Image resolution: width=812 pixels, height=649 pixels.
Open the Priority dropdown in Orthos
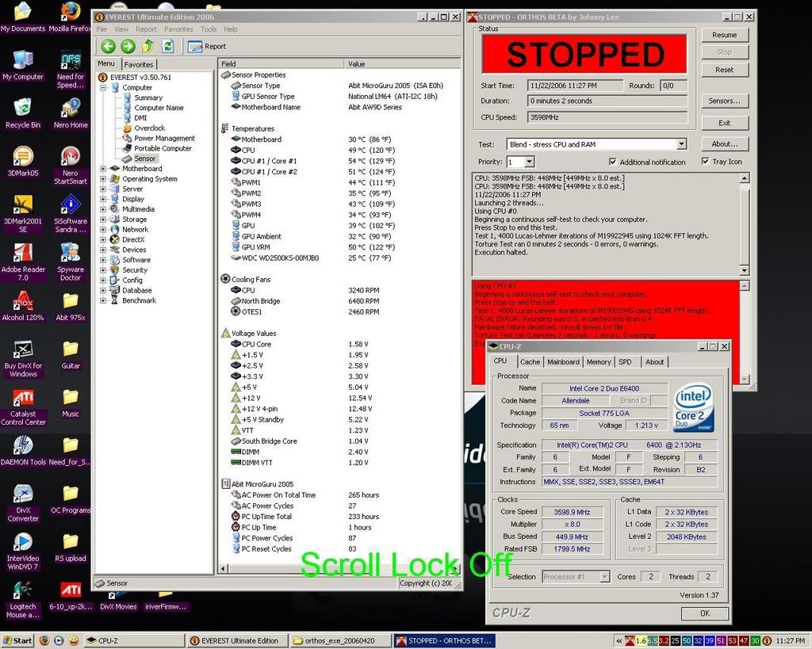pyautogui.click(x=529, y=162)
